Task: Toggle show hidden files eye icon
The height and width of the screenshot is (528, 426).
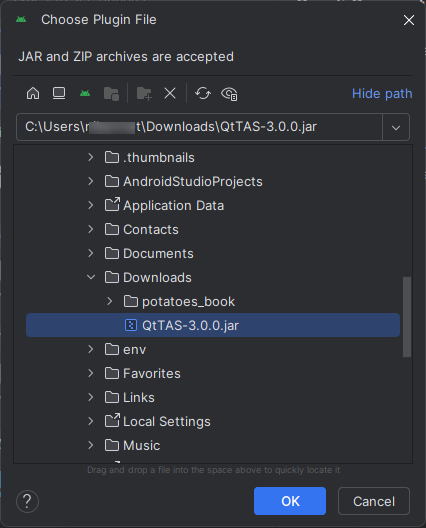Action: coord(229,94)
